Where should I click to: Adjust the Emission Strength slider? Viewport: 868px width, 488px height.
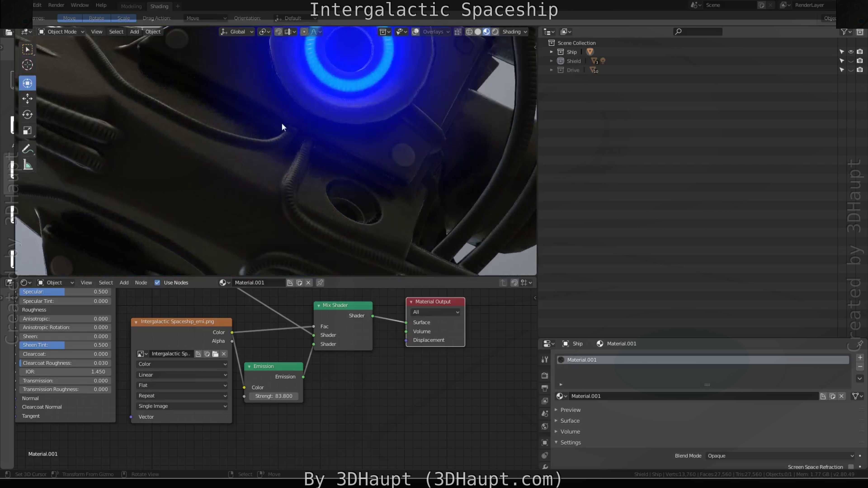(274, 396)
